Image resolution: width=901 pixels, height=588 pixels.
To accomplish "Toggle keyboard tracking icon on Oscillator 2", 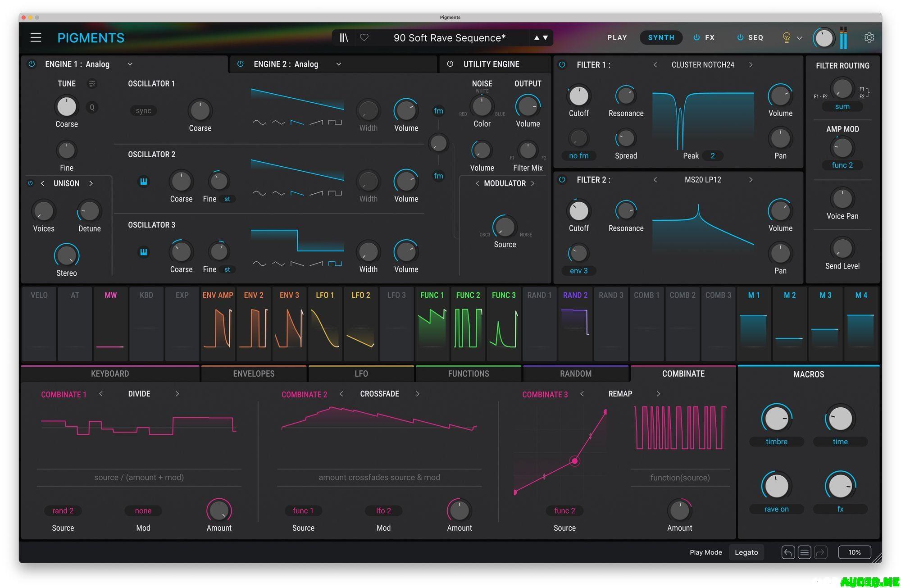I will [x=144, y=182].
